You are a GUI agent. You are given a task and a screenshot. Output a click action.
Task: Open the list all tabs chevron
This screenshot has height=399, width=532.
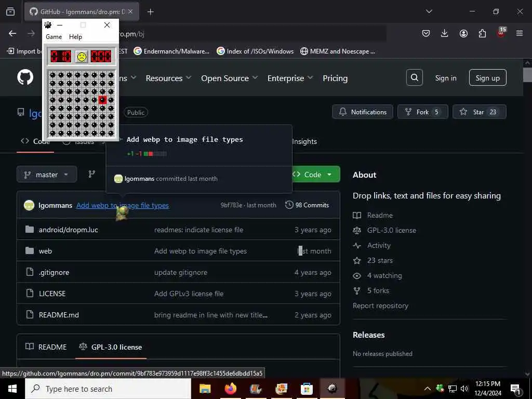[429, 11]
